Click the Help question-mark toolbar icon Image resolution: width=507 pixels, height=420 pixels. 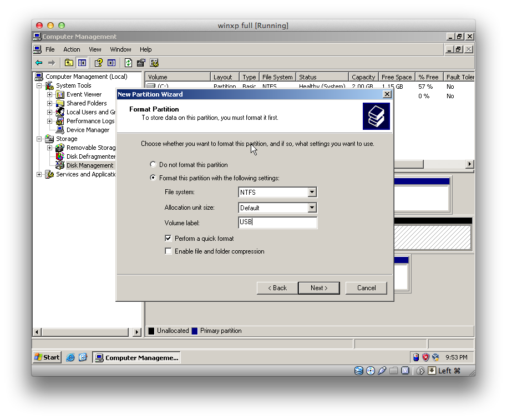point(99,63)
